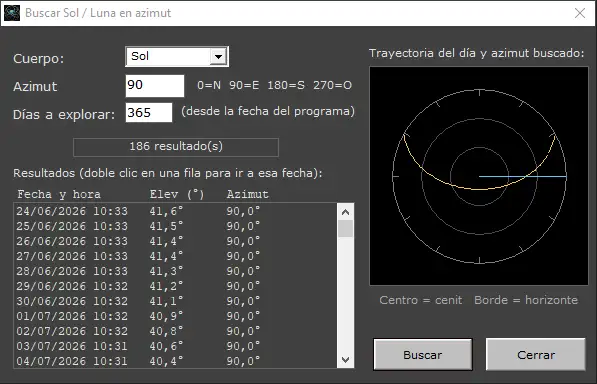Click the sky trajectory polar diagram
597x384 pixels.
tap(479, 176)
